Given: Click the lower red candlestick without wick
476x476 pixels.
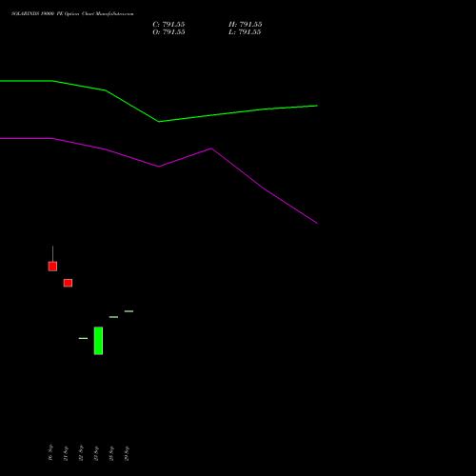Looking at the screenshot, I should click(68, 283).
